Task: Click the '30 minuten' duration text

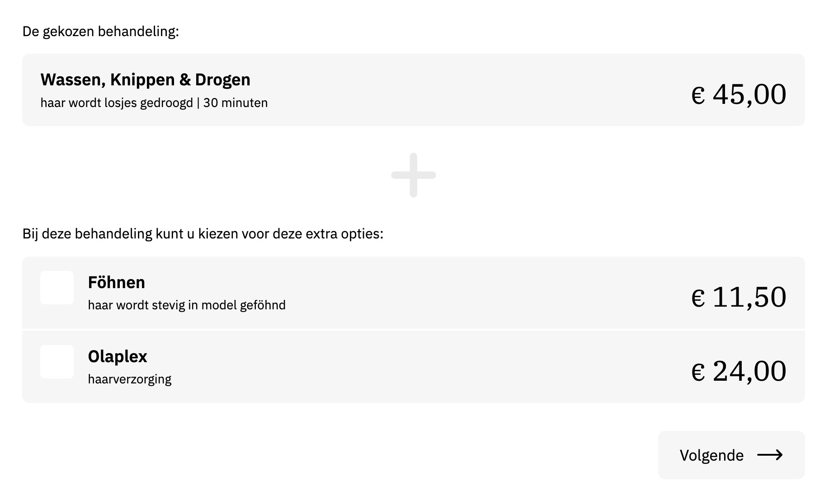Action: [x=236, y=103]
